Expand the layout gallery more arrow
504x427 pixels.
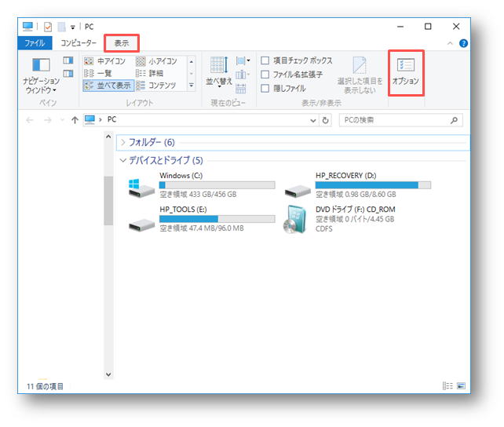pos(192,86)
